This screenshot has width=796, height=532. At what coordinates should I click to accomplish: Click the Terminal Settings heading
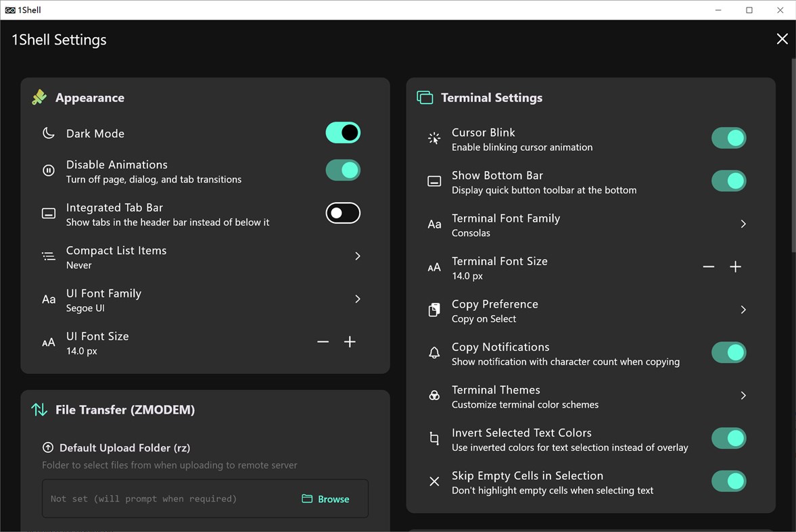pos(492,97)
